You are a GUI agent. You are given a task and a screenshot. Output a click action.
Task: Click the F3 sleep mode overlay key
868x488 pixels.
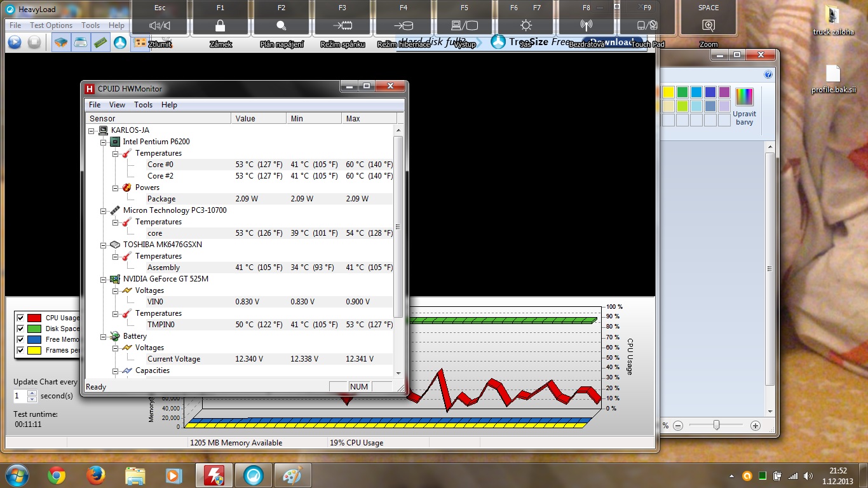342,18
